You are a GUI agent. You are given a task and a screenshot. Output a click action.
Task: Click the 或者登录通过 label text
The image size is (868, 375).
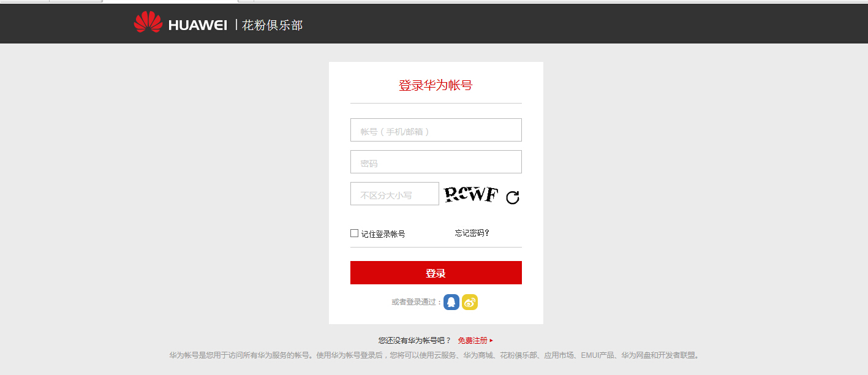(x=417, y=302)
